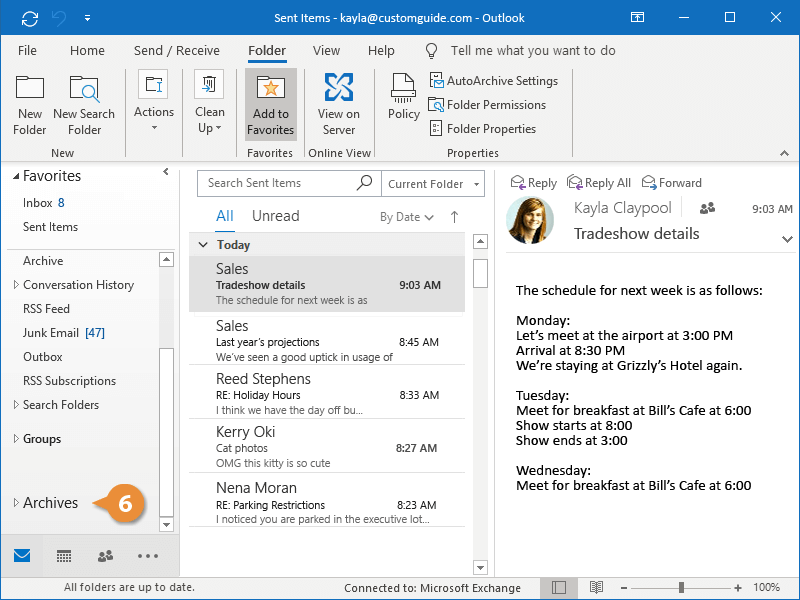
Task: Click Forward in the reading pane
Action: [x=671, y=183]
